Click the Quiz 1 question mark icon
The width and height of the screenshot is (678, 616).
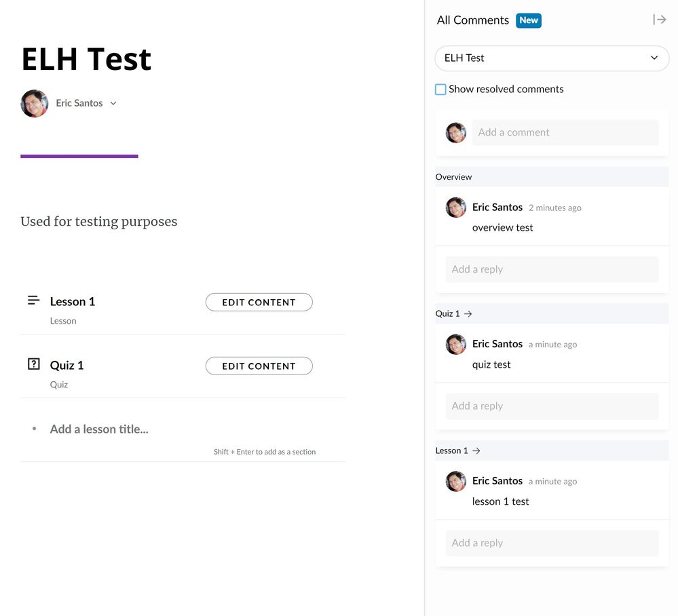coord(33,364)
